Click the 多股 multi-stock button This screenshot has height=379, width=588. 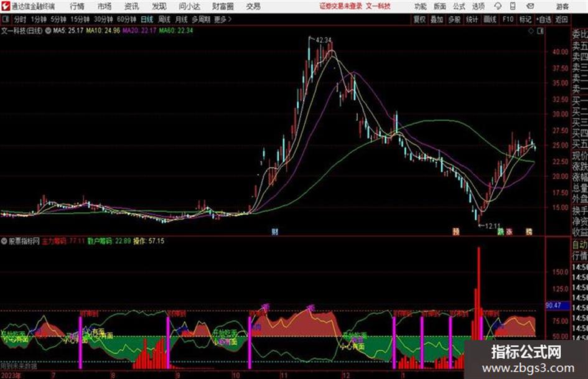(454, 19)
